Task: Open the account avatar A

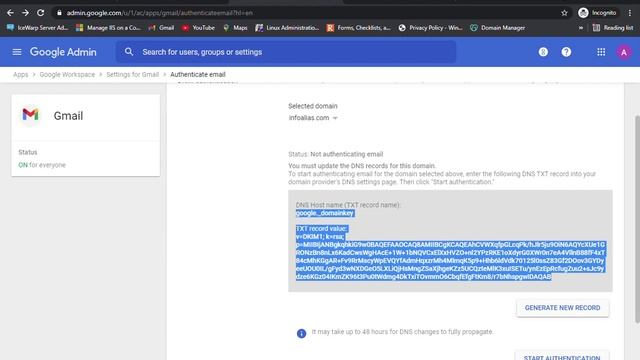Action: click(624, 52)
